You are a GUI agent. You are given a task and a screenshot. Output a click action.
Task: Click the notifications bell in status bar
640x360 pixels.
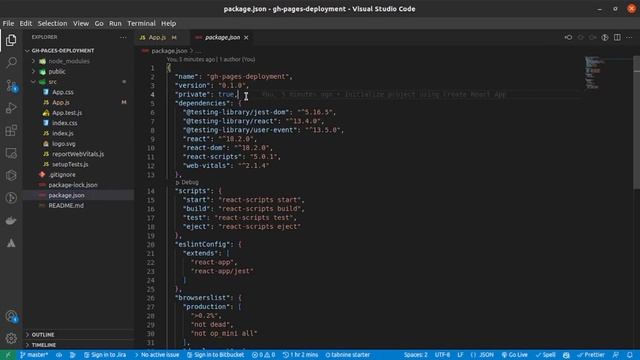(630, 355)
